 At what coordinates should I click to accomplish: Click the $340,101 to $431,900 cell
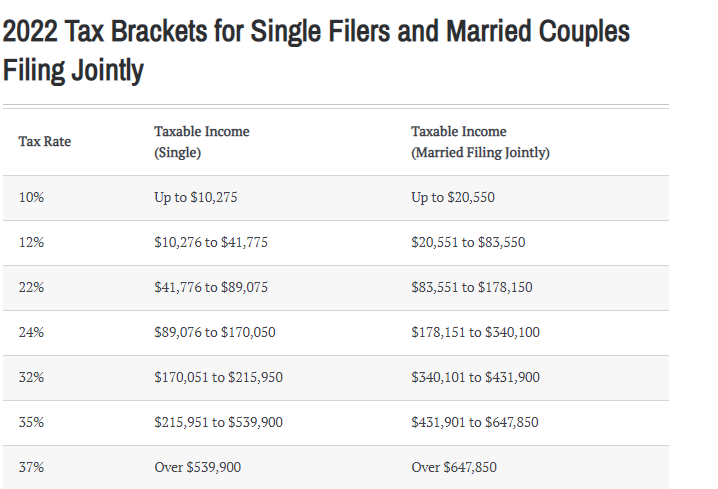[475, 377]
